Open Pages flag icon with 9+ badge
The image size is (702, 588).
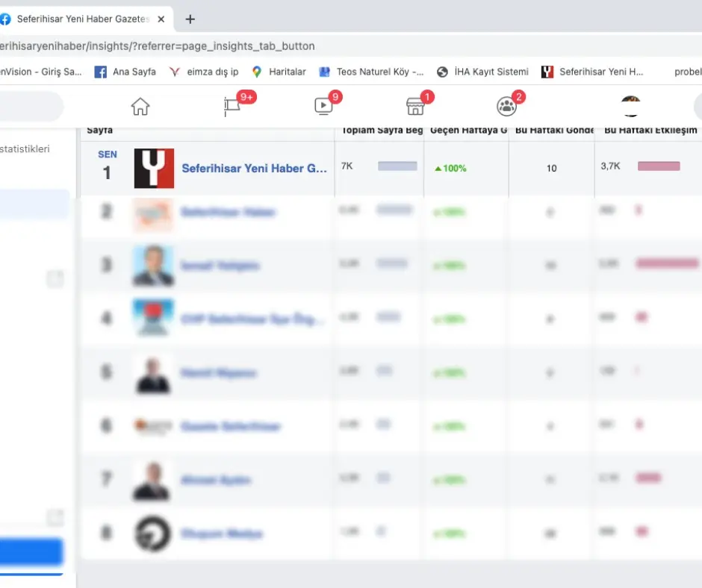[232, 107]
